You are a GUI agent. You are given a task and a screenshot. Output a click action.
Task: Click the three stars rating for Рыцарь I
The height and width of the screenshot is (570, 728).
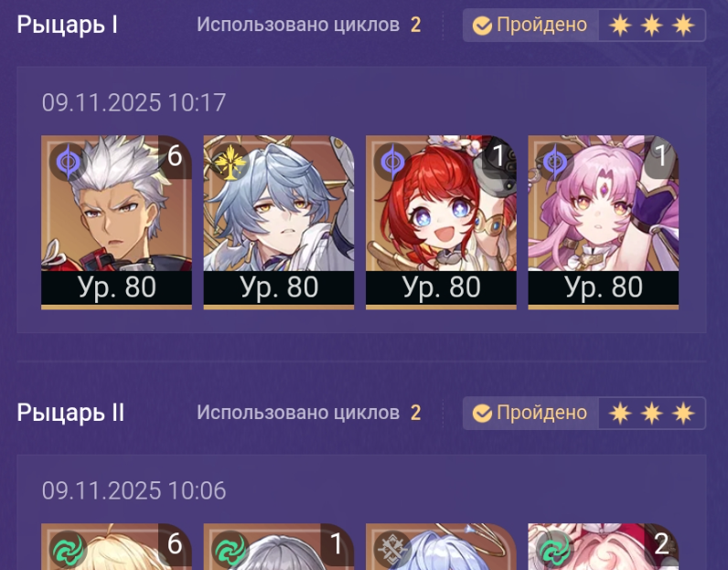(x=652, y=25)
